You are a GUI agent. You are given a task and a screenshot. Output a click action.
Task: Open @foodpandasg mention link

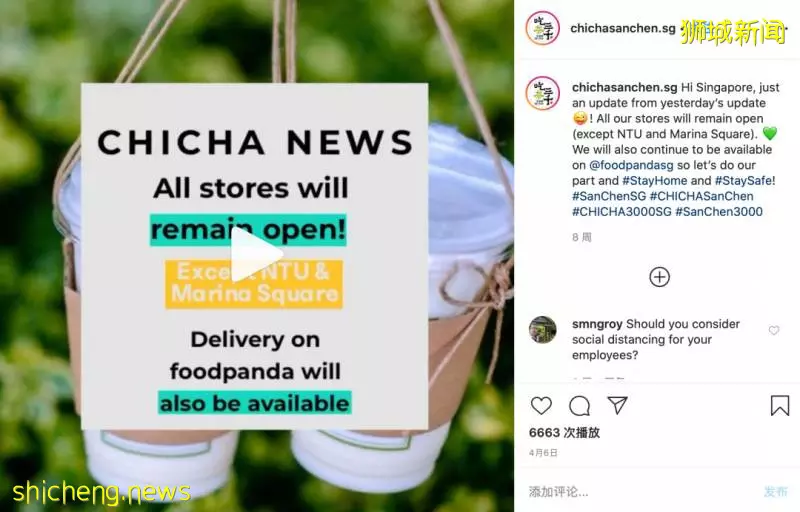coord(631,165)
